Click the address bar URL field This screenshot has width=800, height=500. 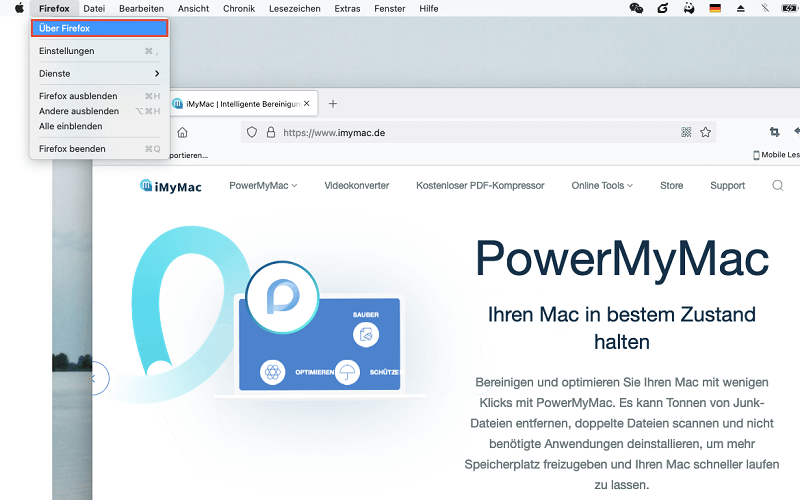(479, 133)
